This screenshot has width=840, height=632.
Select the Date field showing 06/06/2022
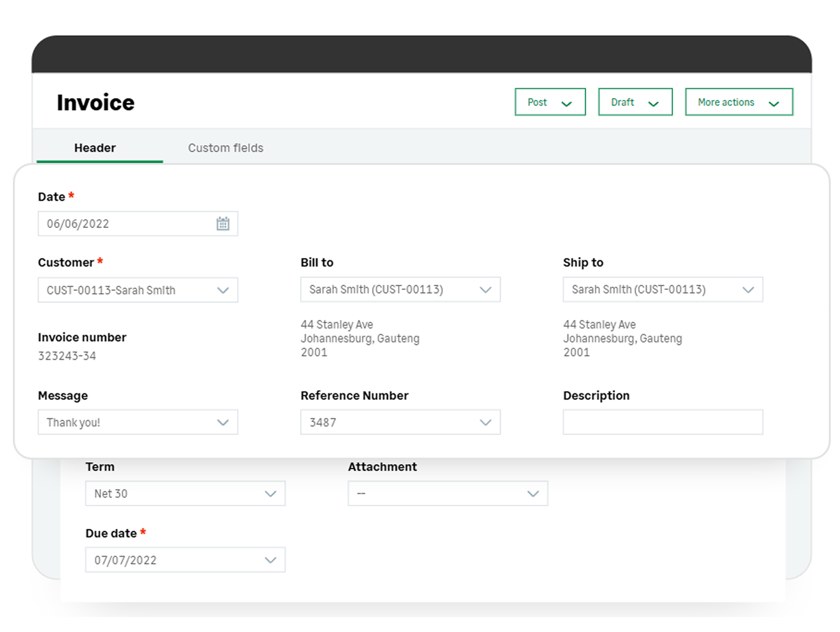117,223
